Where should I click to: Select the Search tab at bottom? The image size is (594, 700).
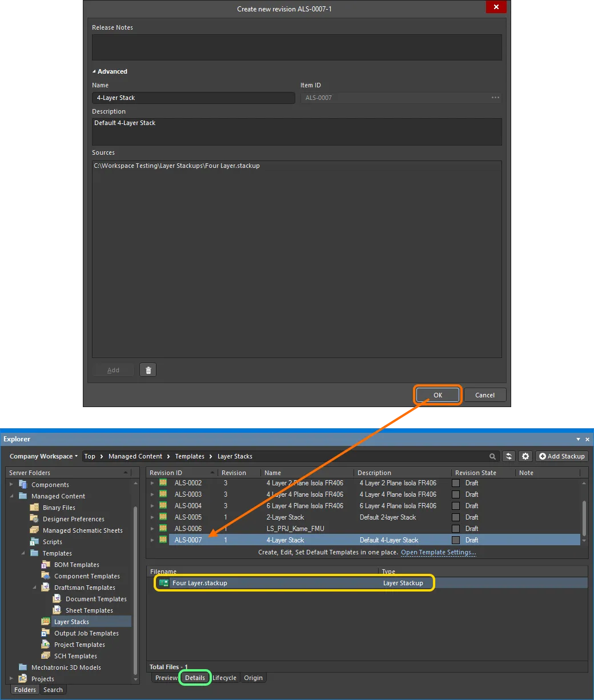coord(53,690)
